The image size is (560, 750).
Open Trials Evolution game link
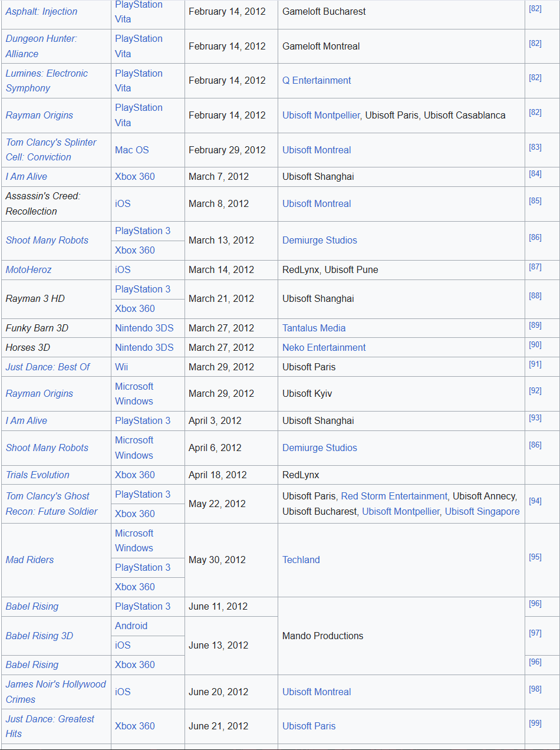38,475
